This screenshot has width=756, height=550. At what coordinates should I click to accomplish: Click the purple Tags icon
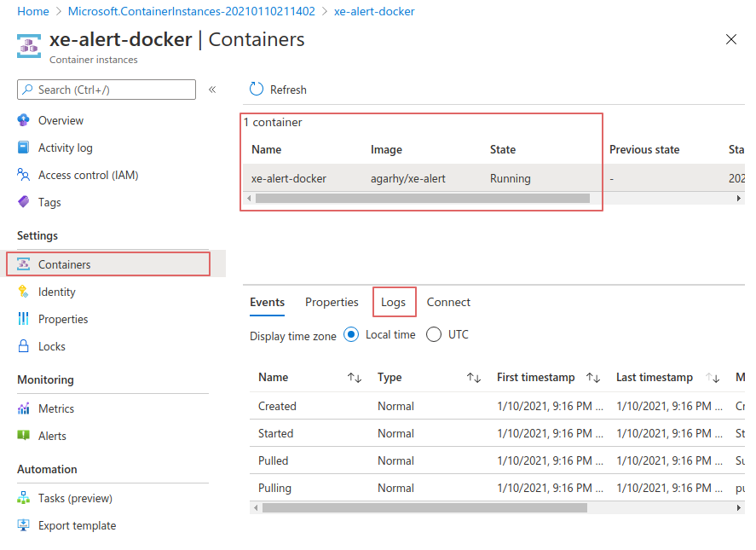pyautogui.click(x=23, y=201)
